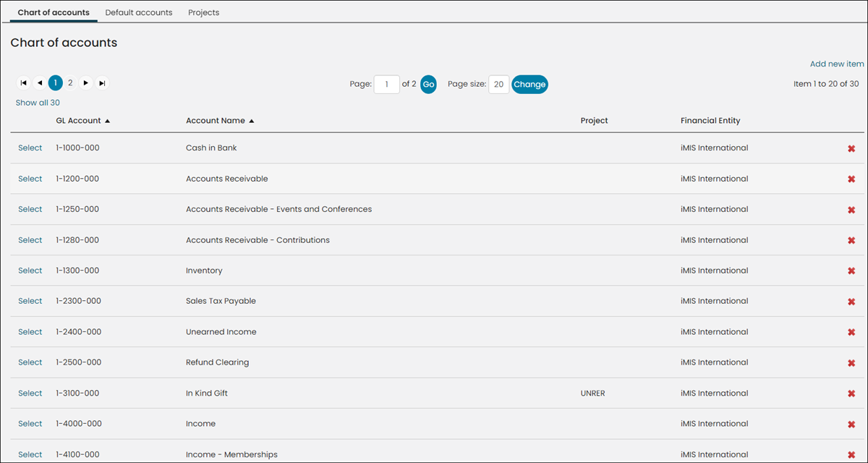
Task: Delete the Refund Clearing row
Action: click(851, 363)
